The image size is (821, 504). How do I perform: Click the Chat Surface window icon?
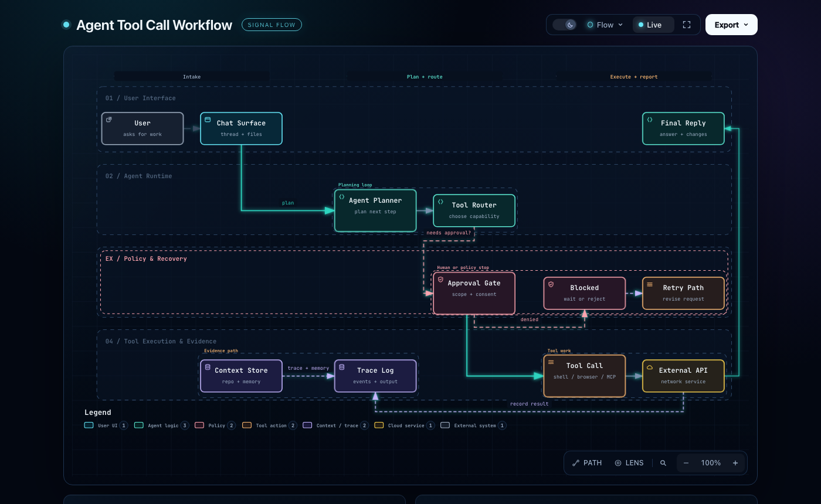208,120
